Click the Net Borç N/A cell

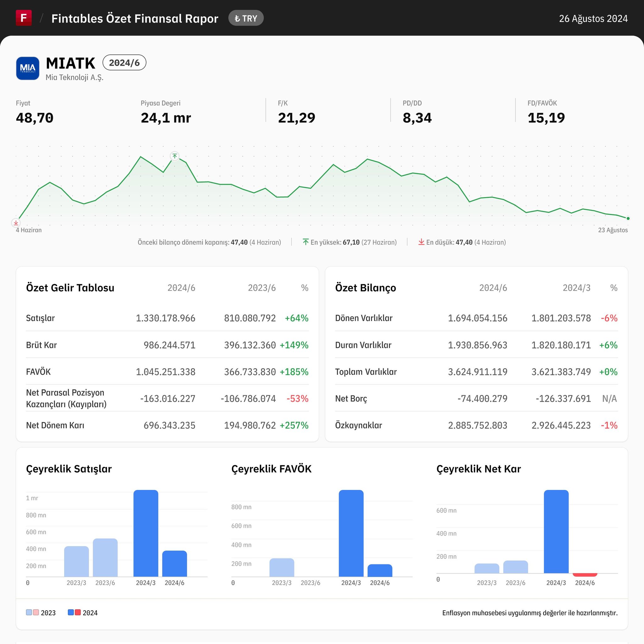(x=609, y=398)
